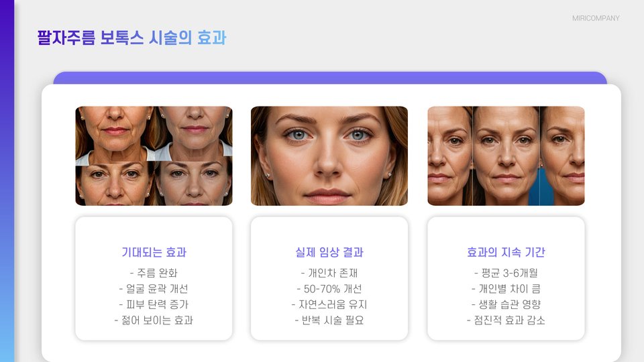
Task: Click the left gradient sidebar strip
Action: 7,181
